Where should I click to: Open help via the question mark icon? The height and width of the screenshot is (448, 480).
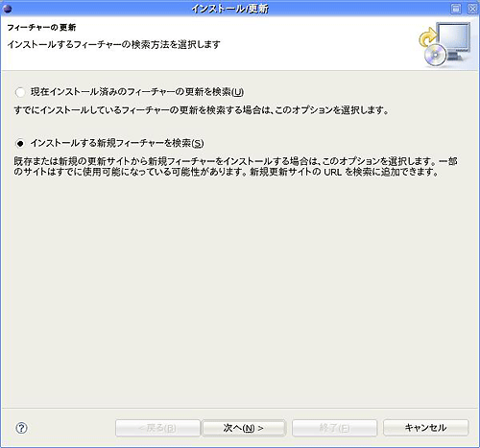coord(21,428)
